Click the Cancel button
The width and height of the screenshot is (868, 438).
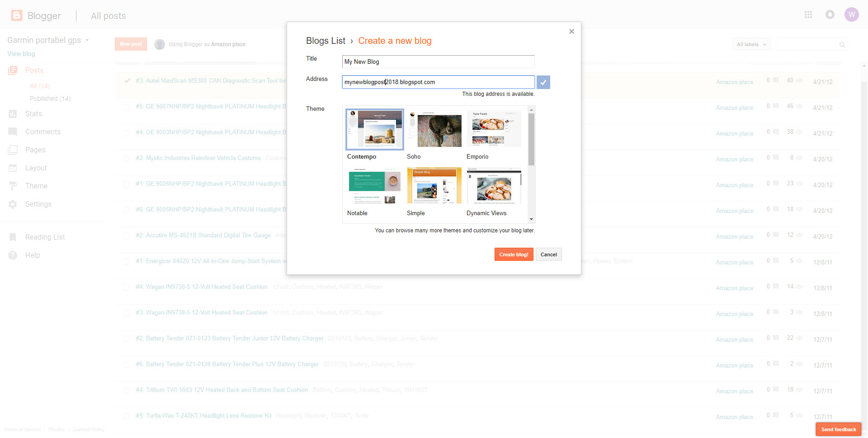pyautogui.click(x=548, y=254)
